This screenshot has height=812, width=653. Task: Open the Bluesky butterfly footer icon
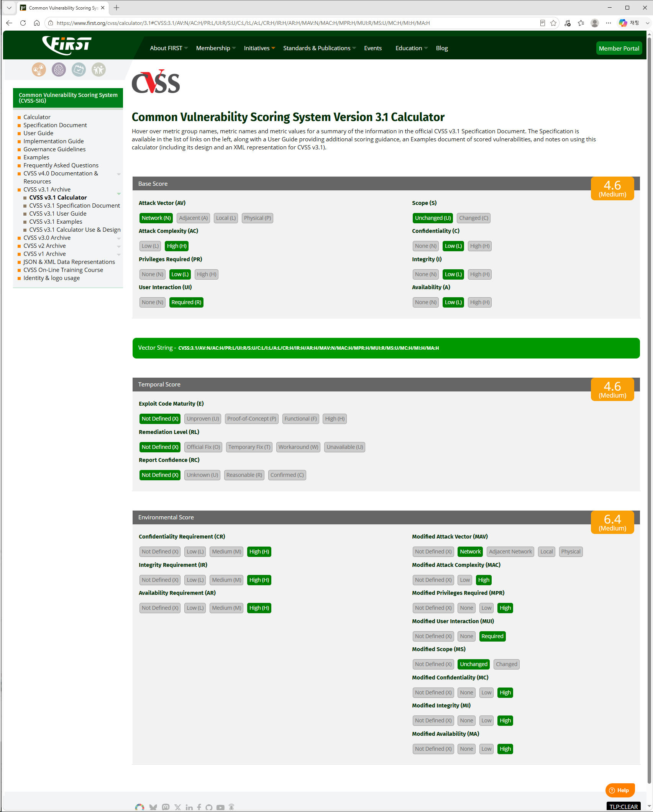[x=153, y=807]
